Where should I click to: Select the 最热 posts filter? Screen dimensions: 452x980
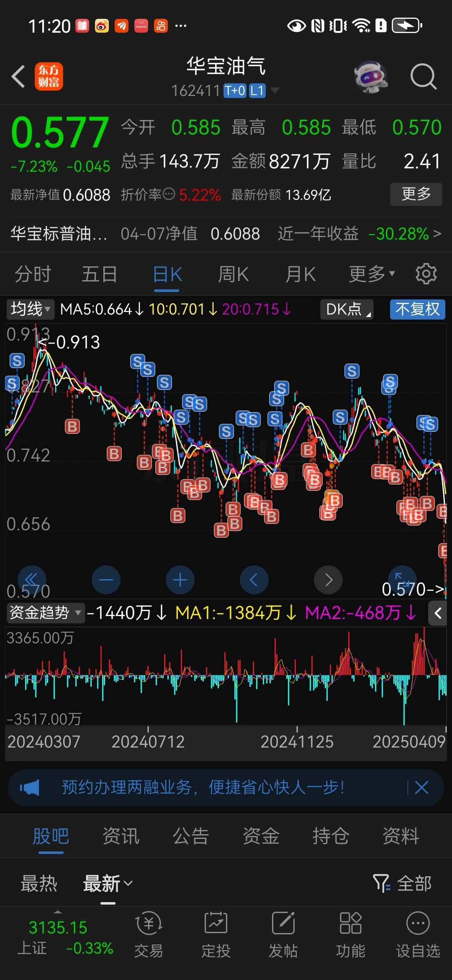(x=39, y=884)
